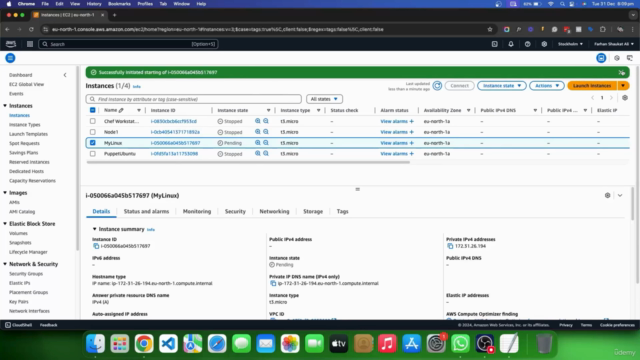Open instance link i-050066a045b517697 in table
This screenshot has height=360, width=640.
(x=176, y=143)
